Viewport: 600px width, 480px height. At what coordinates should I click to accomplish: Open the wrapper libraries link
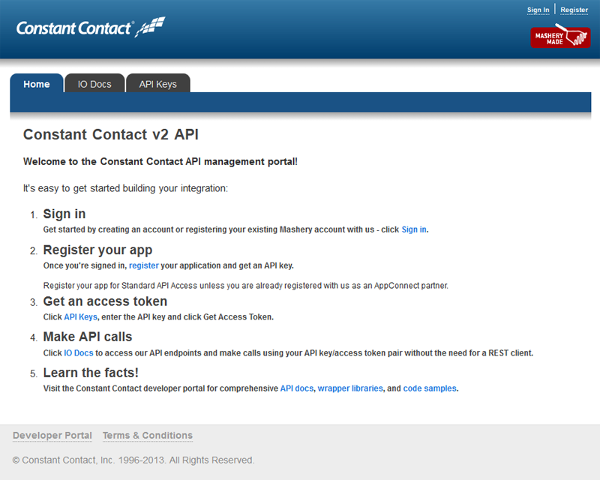[x=350, y=388]
